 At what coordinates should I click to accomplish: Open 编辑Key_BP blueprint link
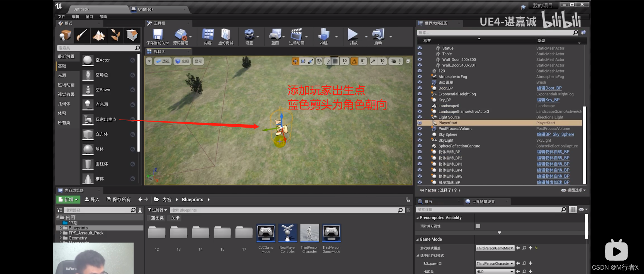coord(548,100)
